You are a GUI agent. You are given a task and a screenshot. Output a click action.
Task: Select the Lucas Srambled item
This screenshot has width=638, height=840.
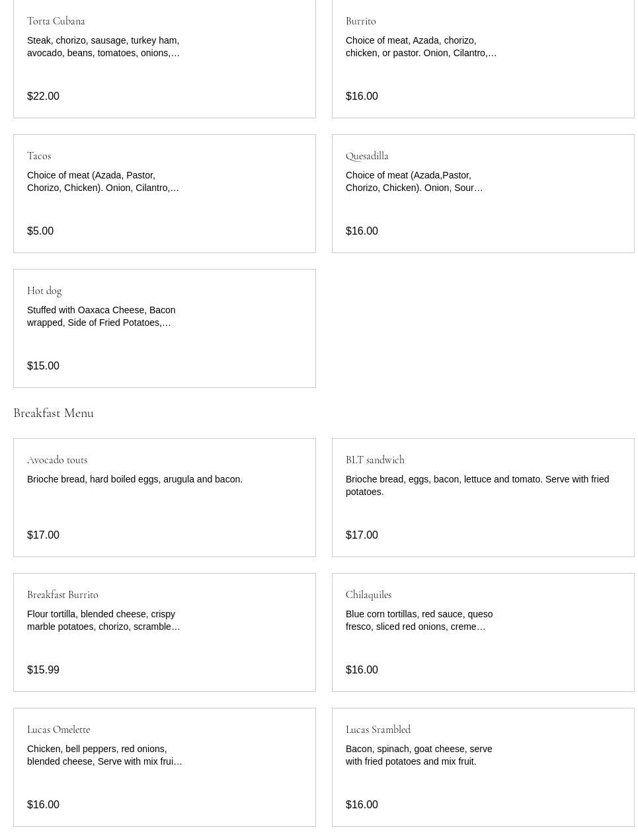[x=378, y=730]
